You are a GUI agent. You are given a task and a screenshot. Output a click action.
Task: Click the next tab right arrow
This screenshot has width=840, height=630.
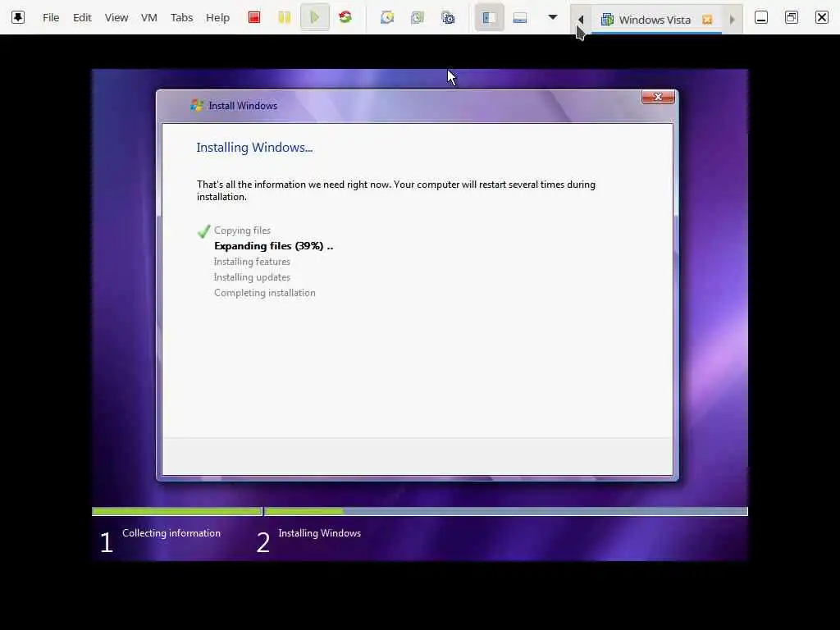(x=732, y=20)
